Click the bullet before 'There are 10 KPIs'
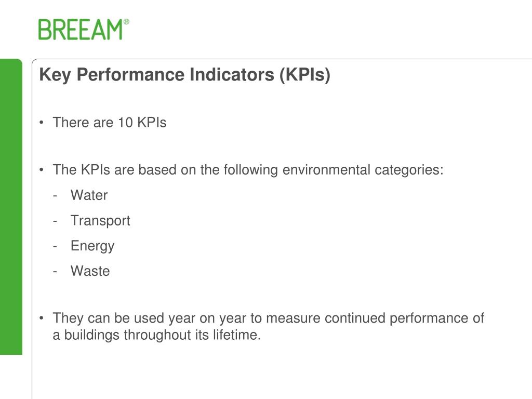 pyautogui.click(x=42, y=123)
